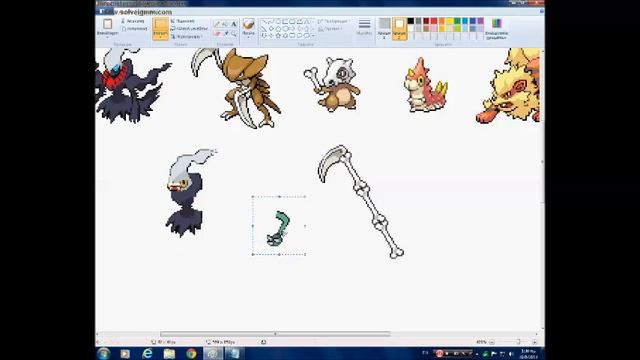Viewport: 640px width, 360px height.
Task: Select the Eraser tool
Action: (x=217, y=33)
